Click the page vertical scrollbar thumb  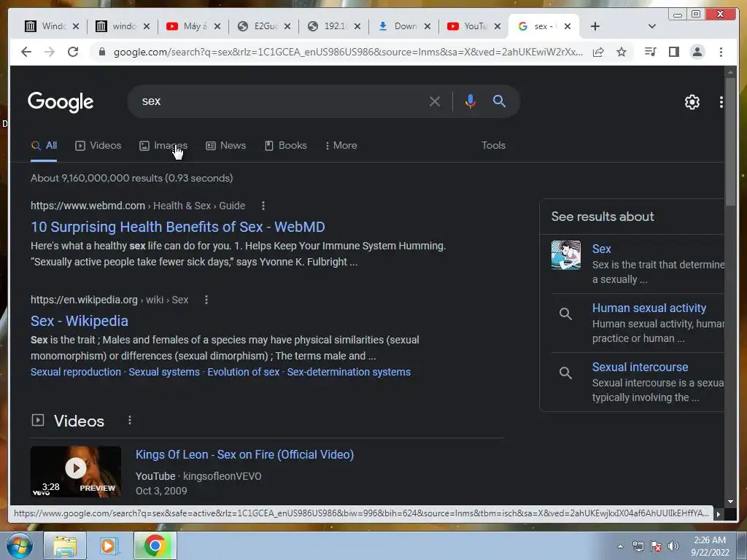(x=730, y=142)
